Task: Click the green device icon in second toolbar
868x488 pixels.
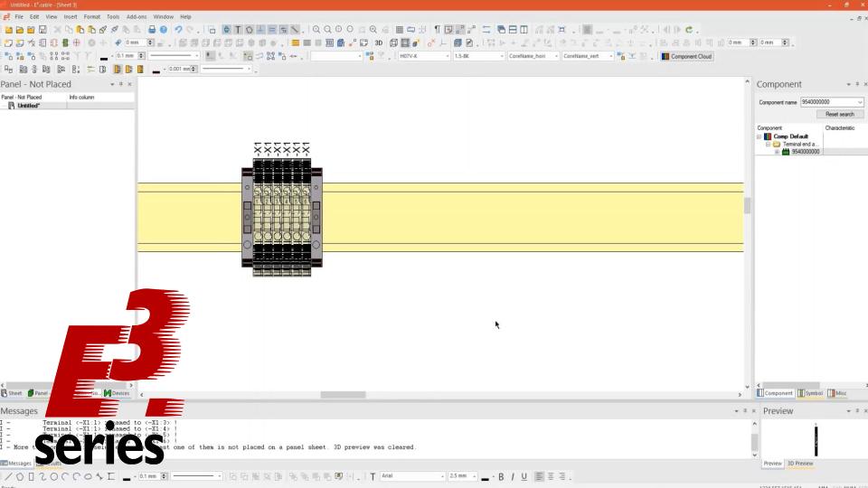Action: tap(65, 42)
